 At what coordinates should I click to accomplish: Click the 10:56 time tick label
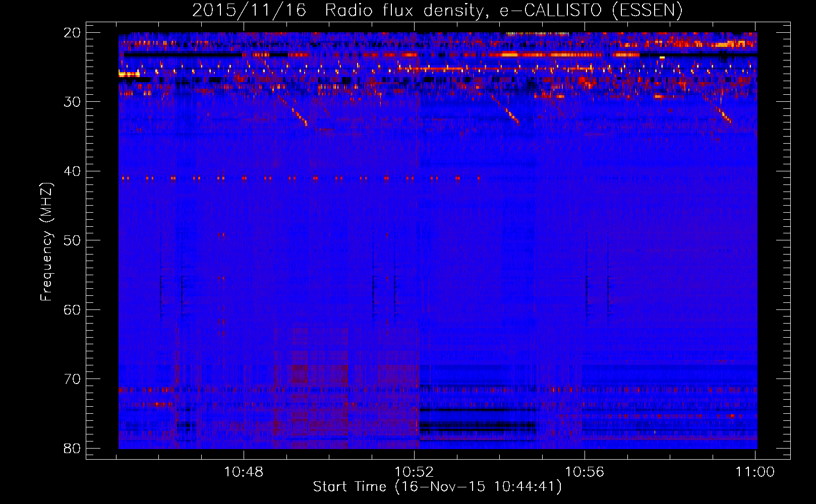pos(585,472)
